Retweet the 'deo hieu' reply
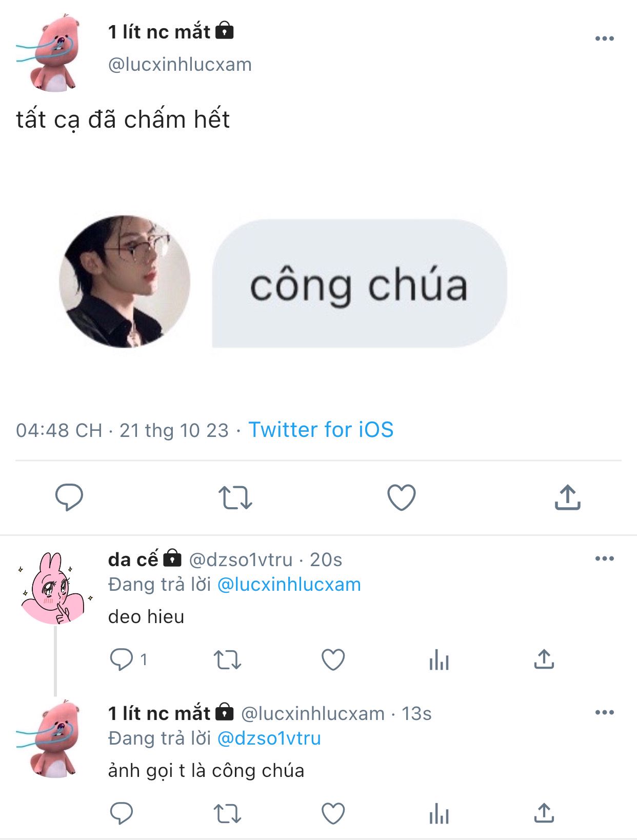This screenshot has width=637, height=840. coord(227,659)
